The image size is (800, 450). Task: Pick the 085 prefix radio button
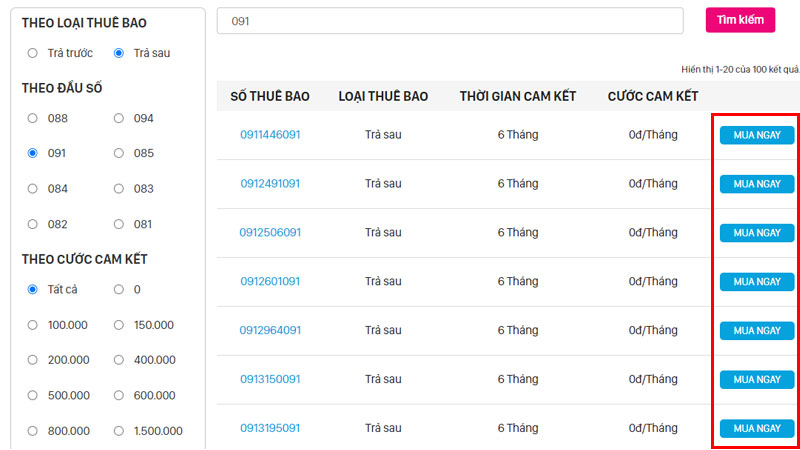click(119, 153)
